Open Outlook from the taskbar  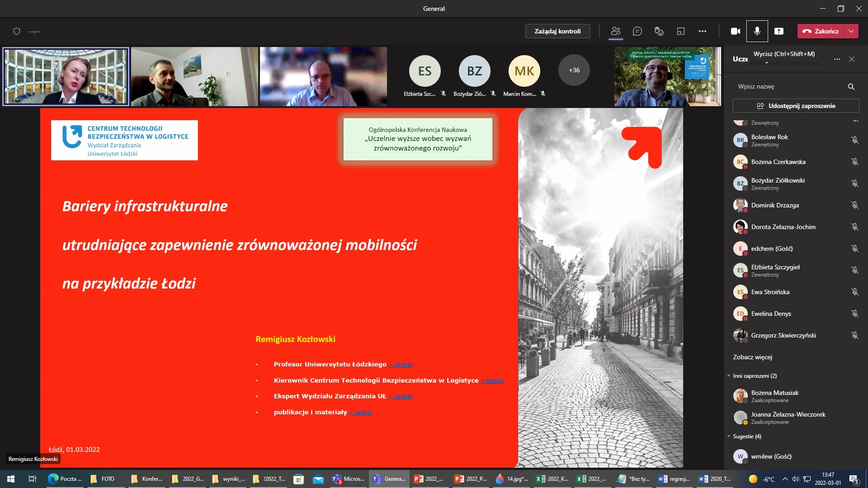click(319, 479)
